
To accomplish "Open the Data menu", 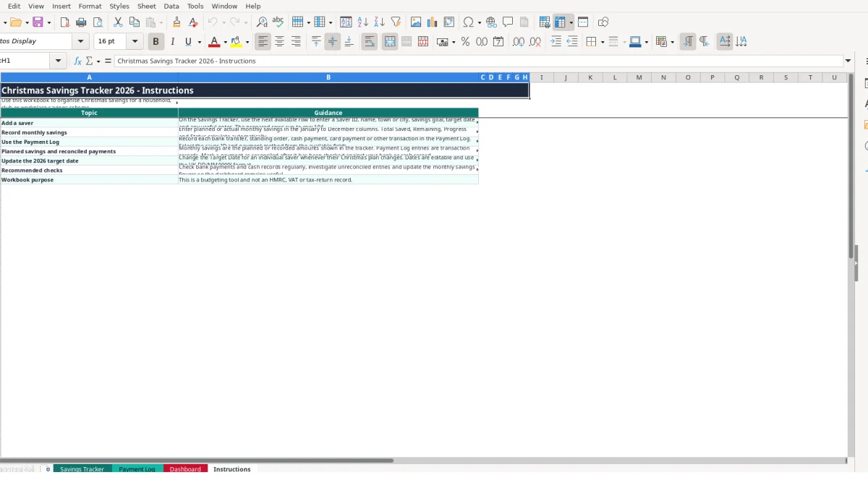I will [171, 6].
